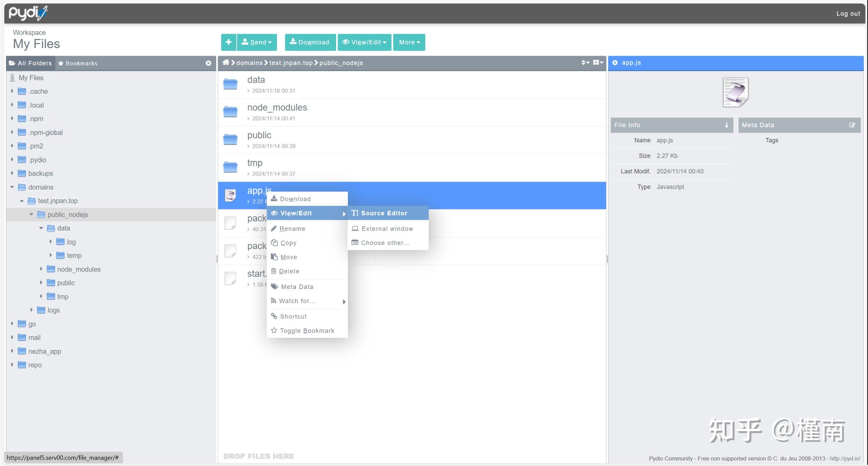The height and width of the screenshot is (466, 868).
Task: Open the More dropdown button
Action: point(409,42)
